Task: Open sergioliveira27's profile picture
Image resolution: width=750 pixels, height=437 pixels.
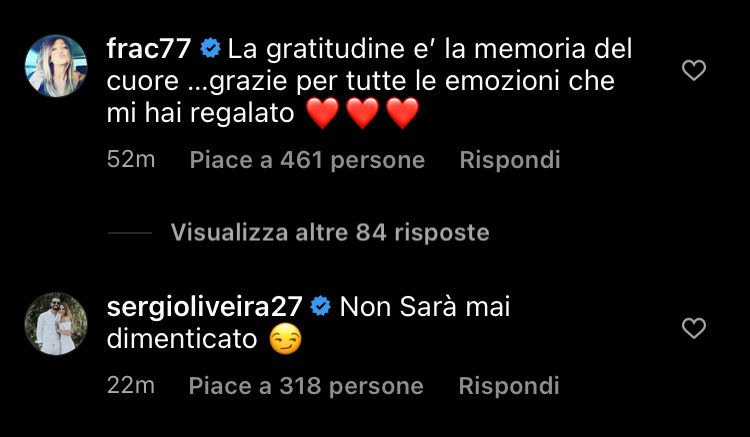Action: (56, 324)
